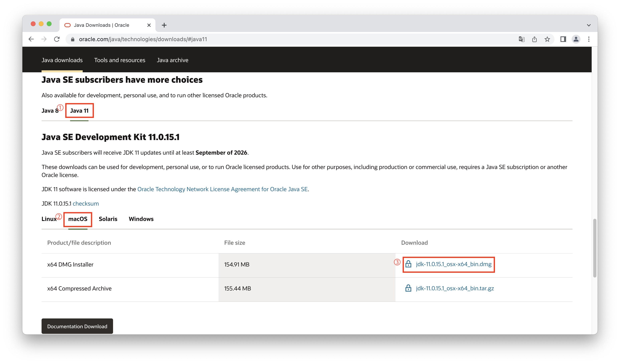
Task: Go back with the browser back arrow
Action: point(31,39)
